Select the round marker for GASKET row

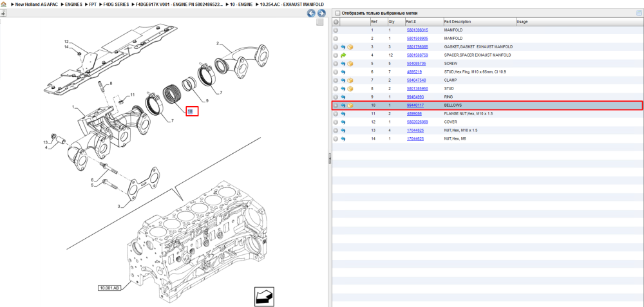pyautogui.click(x=336, y=47)
